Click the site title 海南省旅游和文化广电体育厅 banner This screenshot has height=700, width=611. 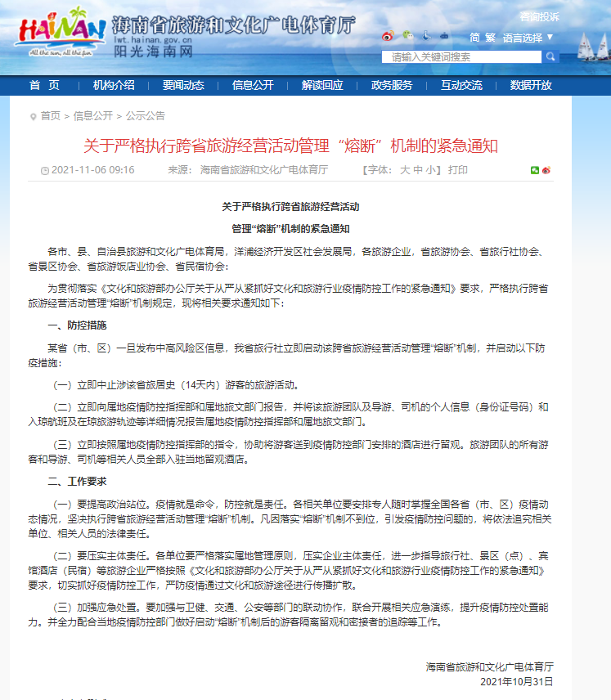234,25
